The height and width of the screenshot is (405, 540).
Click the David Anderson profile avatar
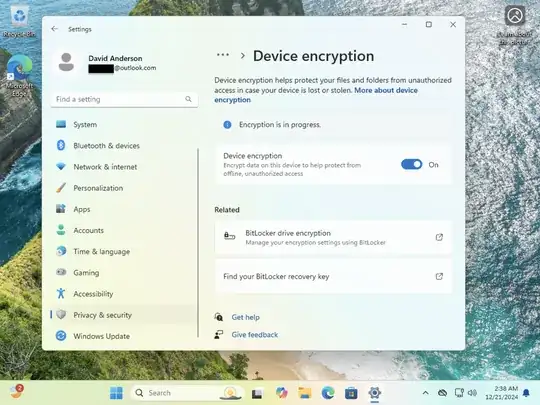(x=66, y=62)
